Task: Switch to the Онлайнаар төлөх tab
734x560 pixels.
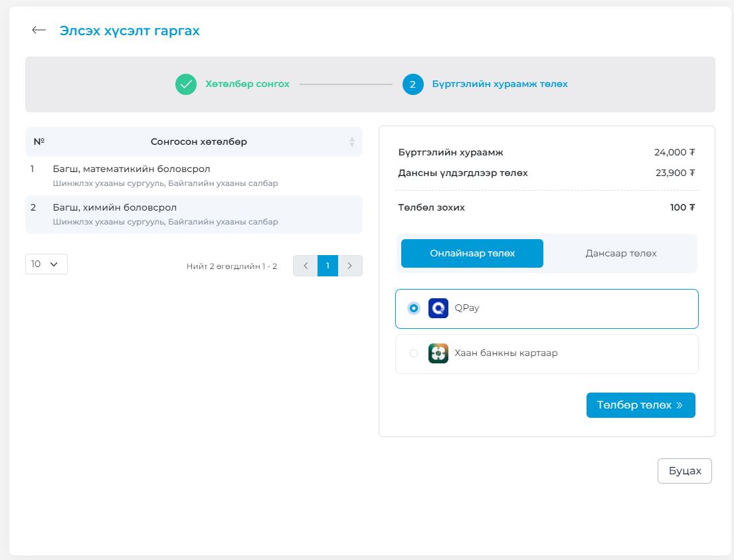Action: tap(472, 253)
